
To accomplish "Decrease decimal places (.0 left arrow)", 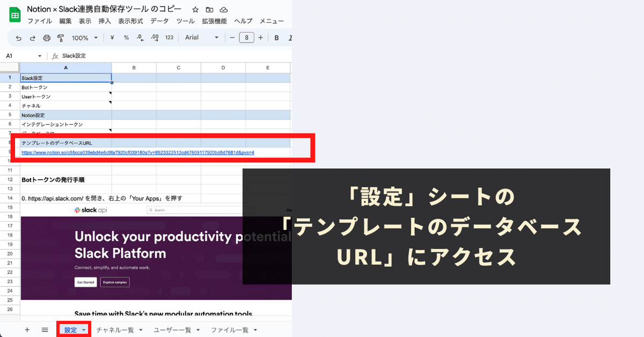I will (140, 38).
